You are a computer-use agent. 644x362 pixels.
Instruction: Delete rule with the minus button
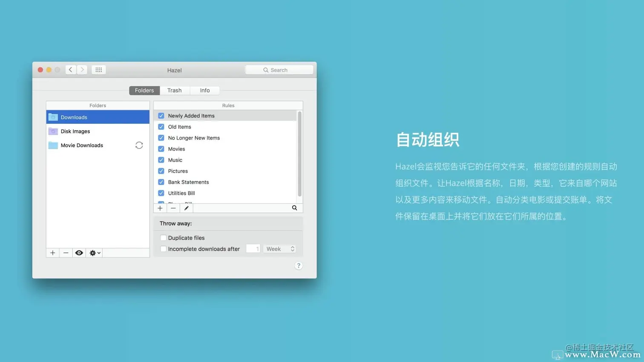click(x=173, y=208)
